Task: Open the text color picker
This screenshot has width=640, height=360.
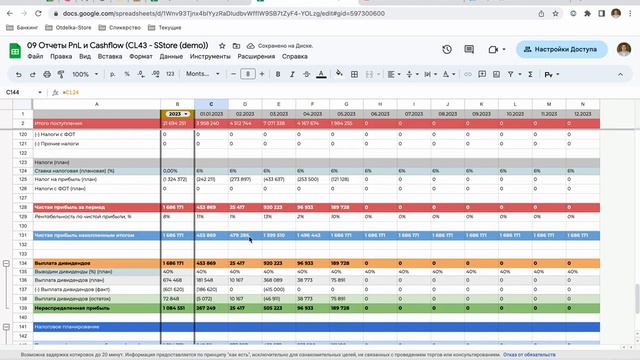Action: pyautogui.click(x=321, y=74)
